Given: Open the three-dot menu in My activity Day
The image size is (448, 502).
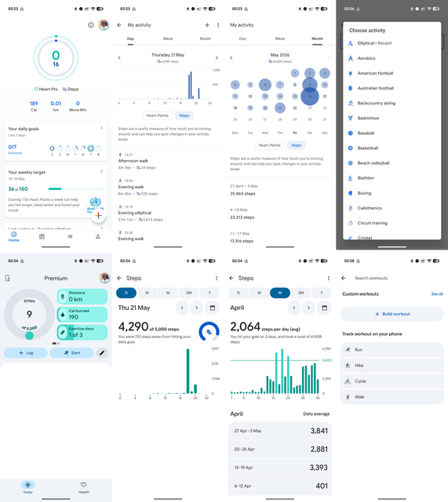Looking at the screenshot, I should 218,25.
